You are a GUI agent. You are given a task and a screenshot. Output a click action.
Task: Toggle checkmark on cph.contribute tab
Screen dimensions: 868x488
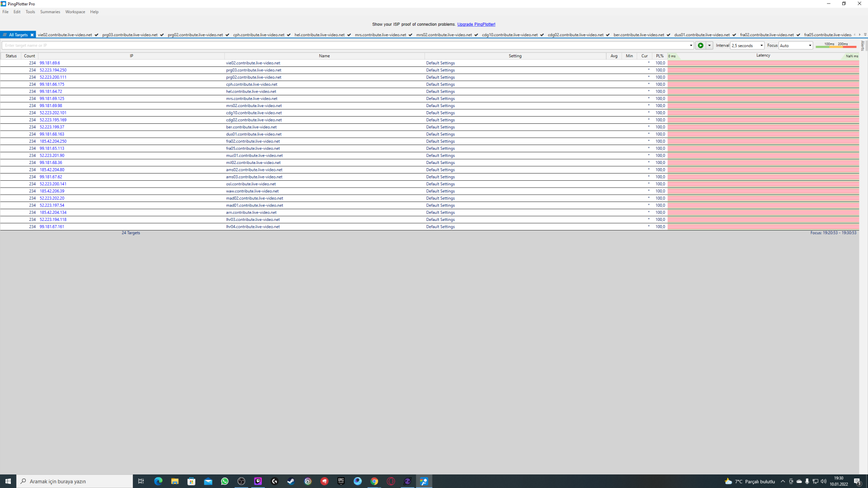pos(288,35)
